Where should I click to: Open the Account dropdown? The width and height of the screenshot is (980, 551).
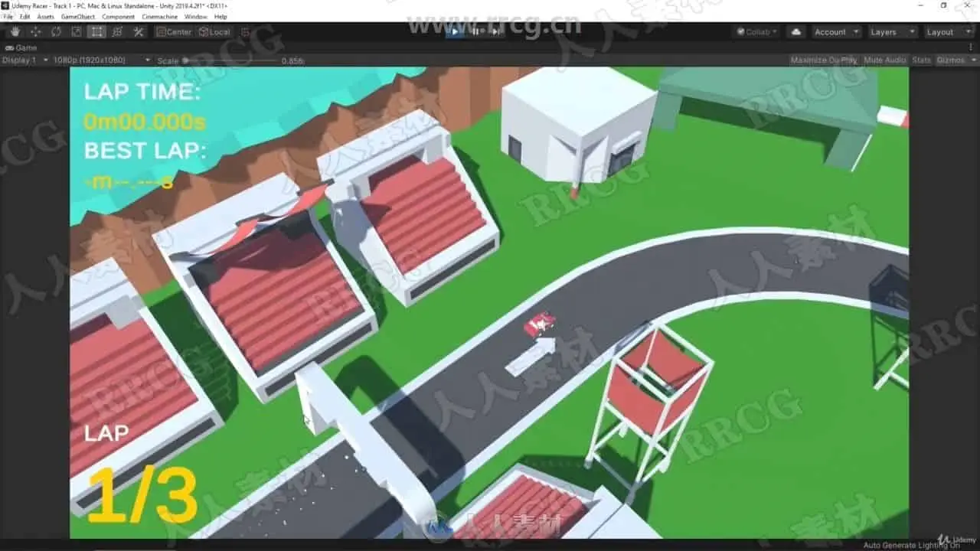[835, 32]
